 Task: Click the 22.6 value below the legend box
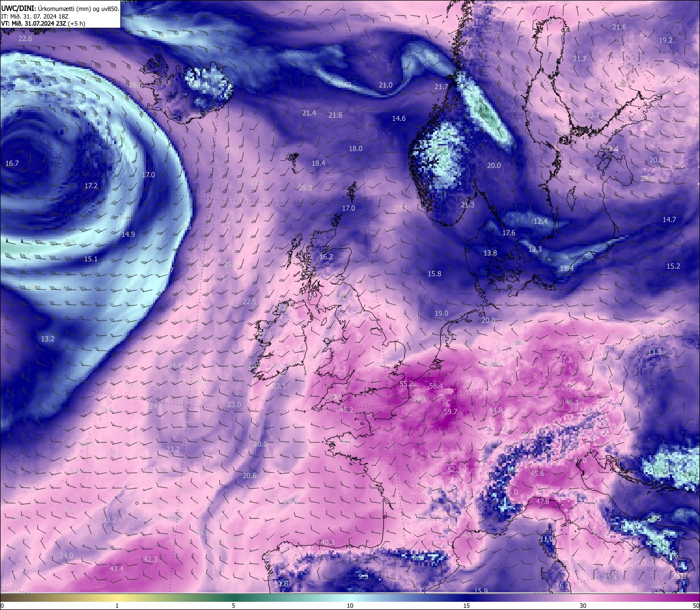point(25,39)
